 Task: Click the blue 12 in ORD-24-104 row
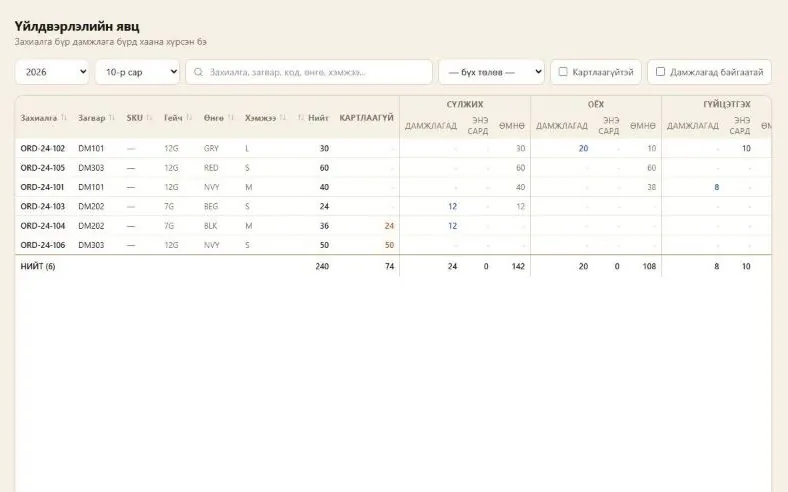[x=452, y=226]
